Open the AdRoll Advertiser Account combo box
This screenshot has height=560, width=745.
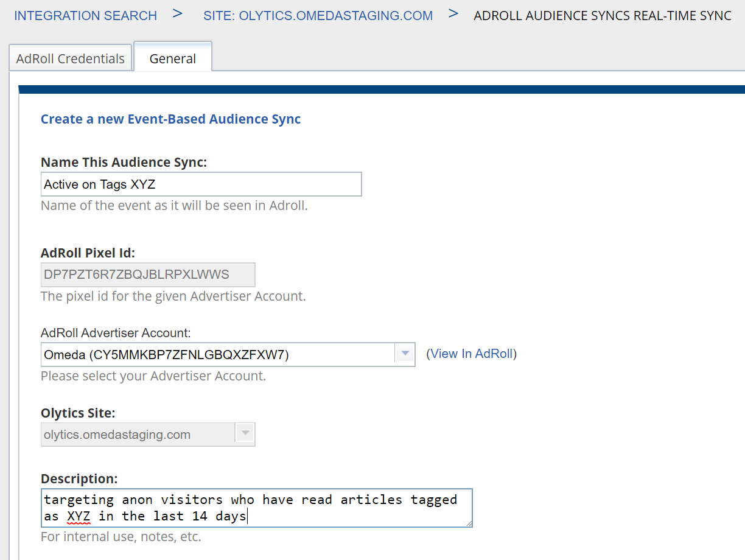click(x=218, y=354)
